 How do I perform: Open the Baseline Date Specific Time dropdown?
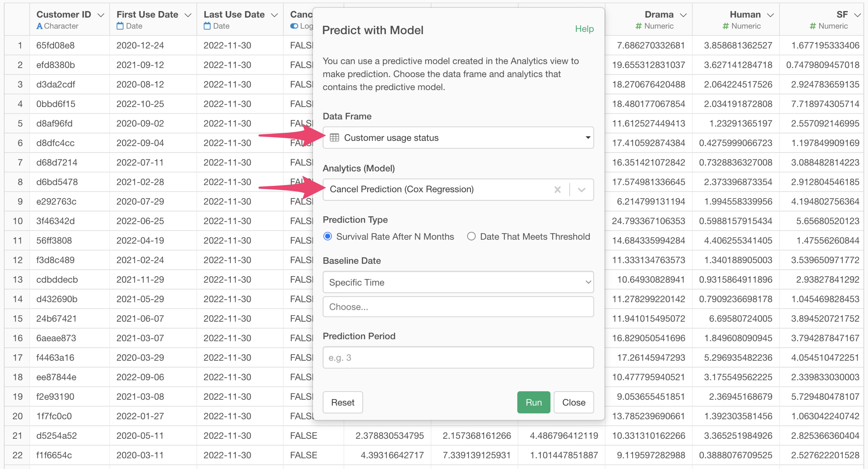(458, 282)
